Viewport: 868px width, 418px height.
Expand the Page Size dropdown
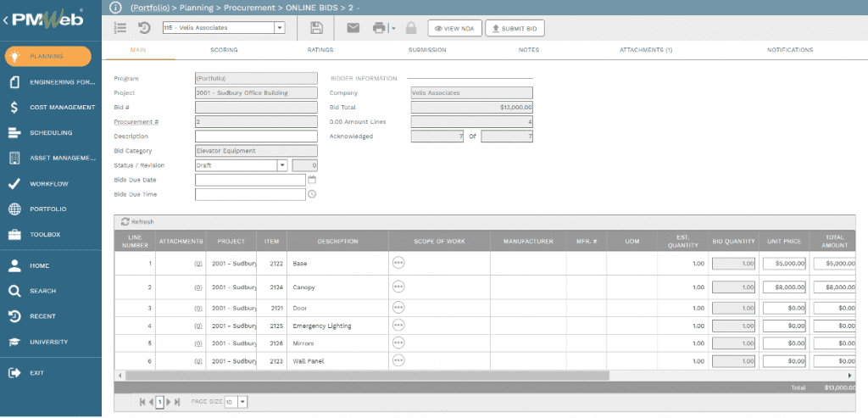[243, 402]
